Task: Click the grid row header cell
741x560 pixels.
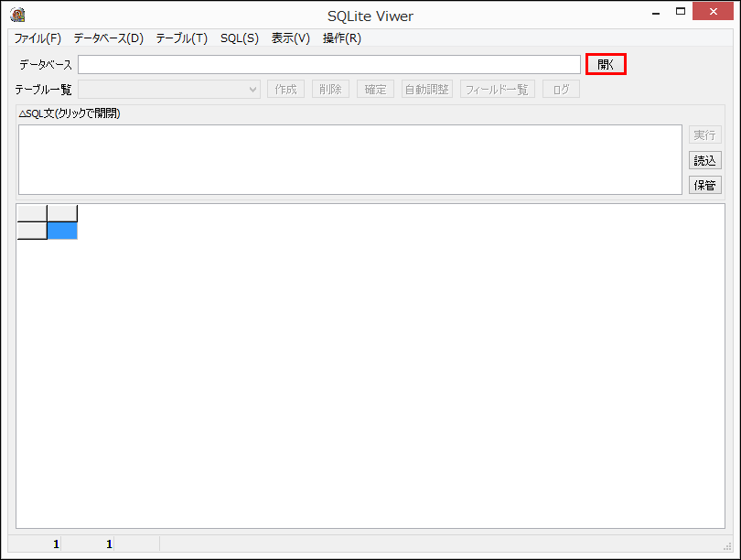Action: click(32, 232)
